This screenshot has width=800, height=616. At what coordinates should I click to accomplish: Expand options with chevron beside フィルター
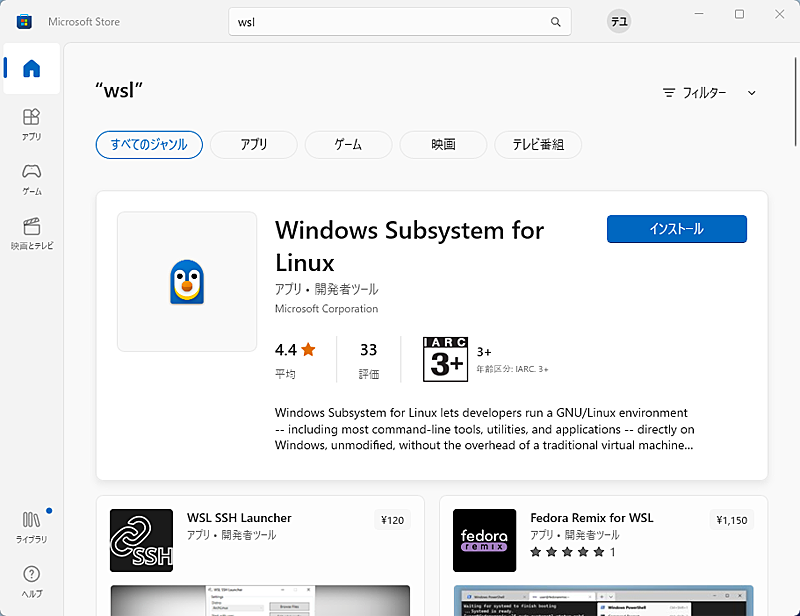(x=751, y=92)
